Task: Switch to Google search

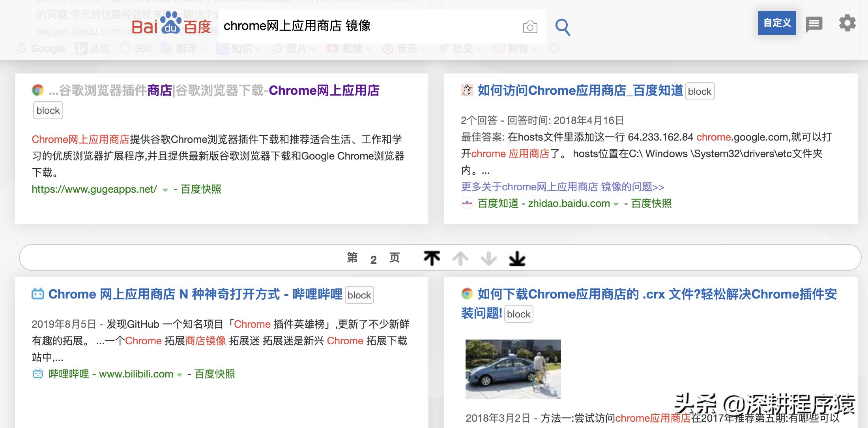Action: coord(41,49)
